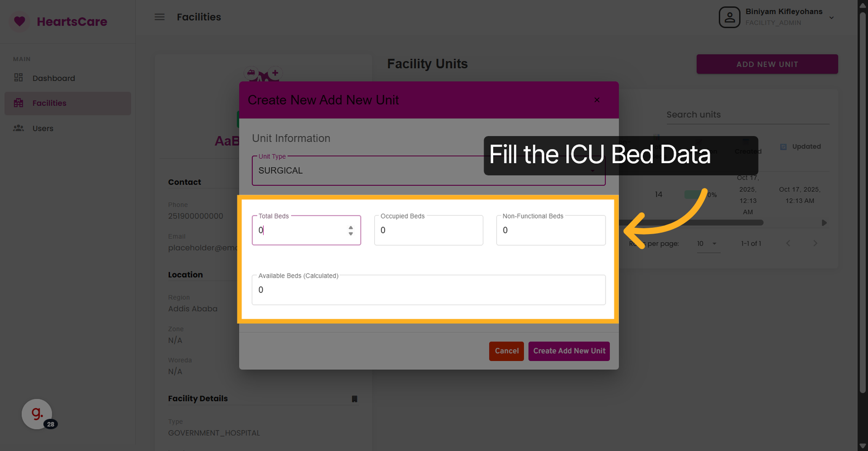Expand the profile chevron next to FACILITY_ADMIN

coord(832,17)
